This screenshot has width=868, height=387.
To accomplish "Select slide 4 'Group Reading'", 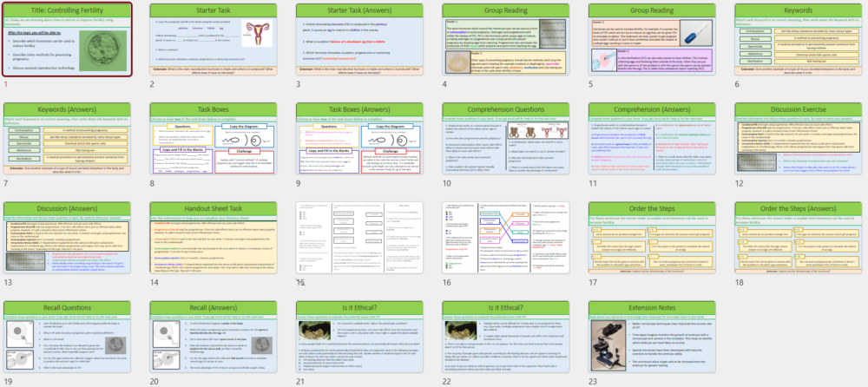I will (x=506, y=39).
